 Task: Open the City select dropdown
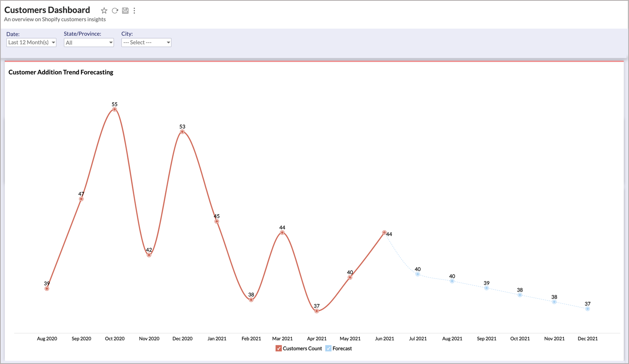[146, 42]
